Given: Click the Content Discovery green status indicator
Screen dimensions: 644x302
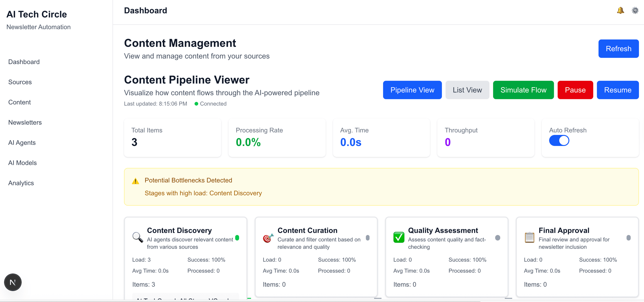Looking at the screenshot, I should click(237, 238).
